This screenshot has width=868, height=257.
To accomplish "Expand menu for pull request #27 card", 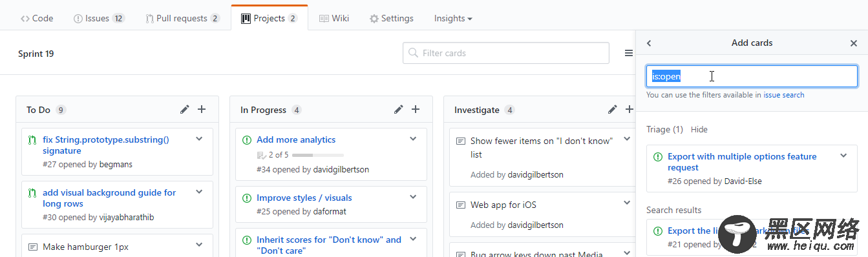I will coord(199,138).
